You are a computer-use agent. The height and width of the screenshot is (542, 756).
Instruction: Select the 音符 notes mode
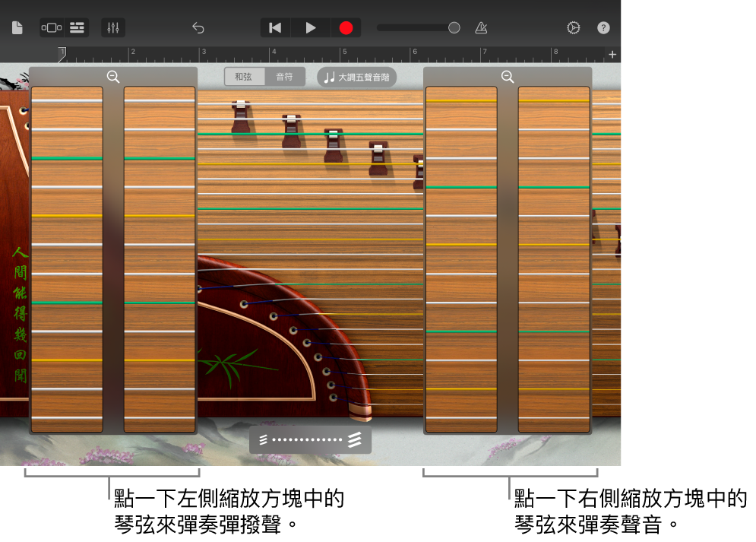click(x=284, y=77)
